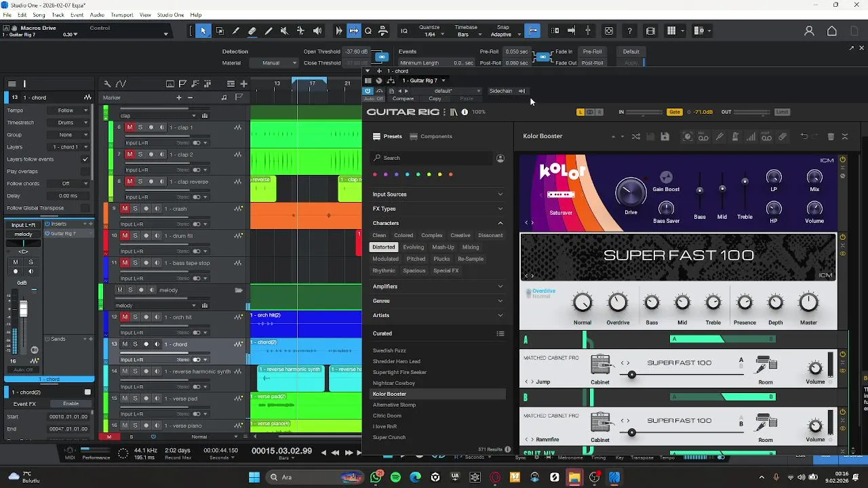Show automation curve icon in track header
Image resolution: width=868 pixels, height=488 pixels.
(x=121, y=83)
